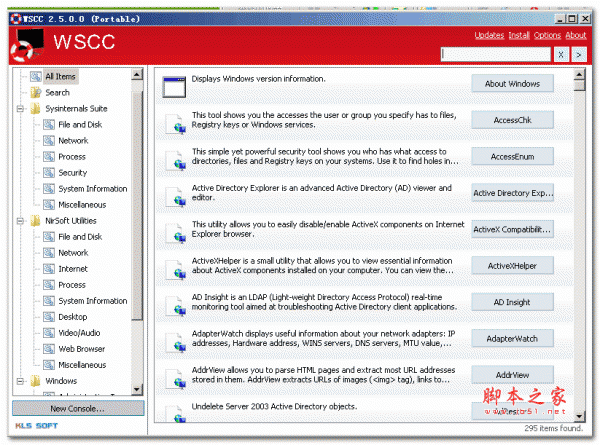Click item list scroll down arrow
The width and height of the screenshot is (600, 445).
pos(579,416)
